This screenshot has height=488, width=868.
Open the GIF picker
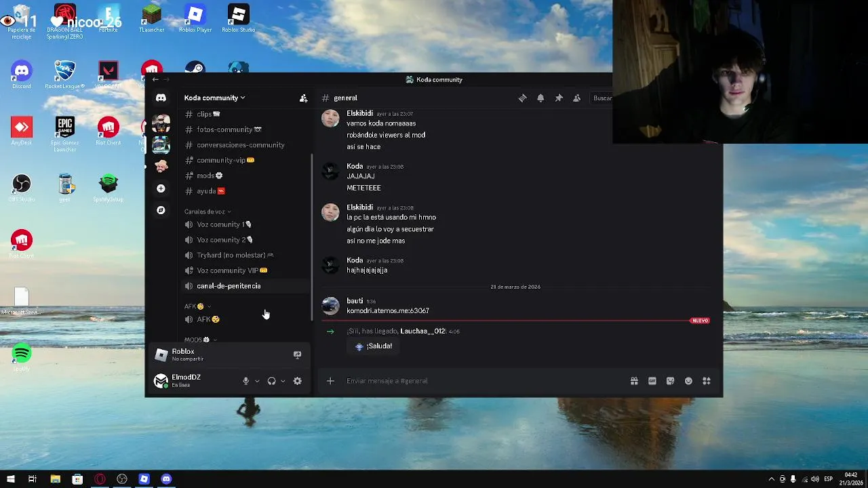(652, 381)
